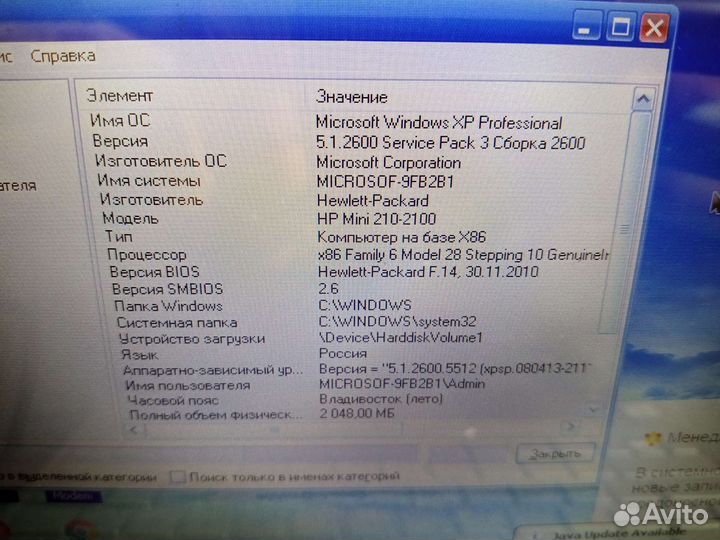Sort by the Значение column header
This screenshot has width=720, height=540.
351,97
